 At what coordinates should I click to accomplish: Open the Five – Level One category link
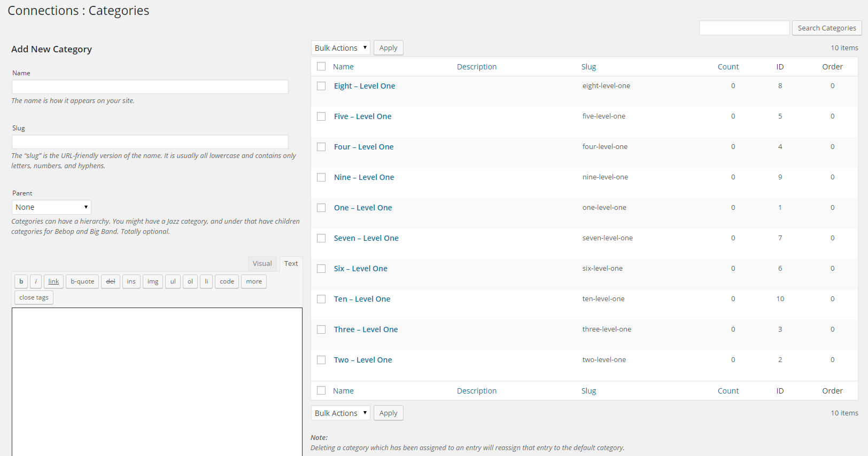(362, 116)
